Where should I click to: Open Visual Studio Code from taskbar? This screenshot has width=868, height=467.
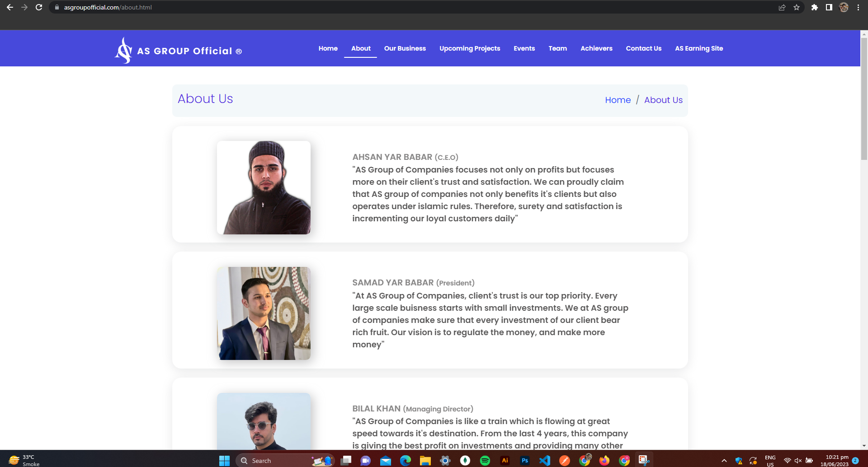(x=545, y=461)
